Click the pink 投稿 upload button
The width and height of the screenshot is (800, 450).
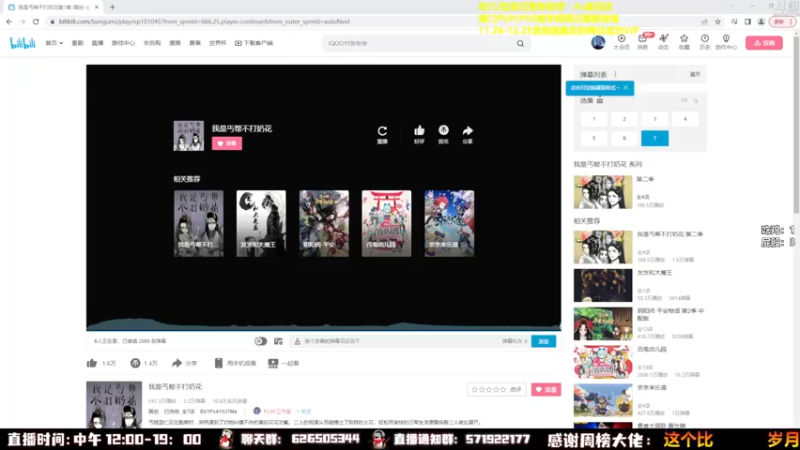764,43
